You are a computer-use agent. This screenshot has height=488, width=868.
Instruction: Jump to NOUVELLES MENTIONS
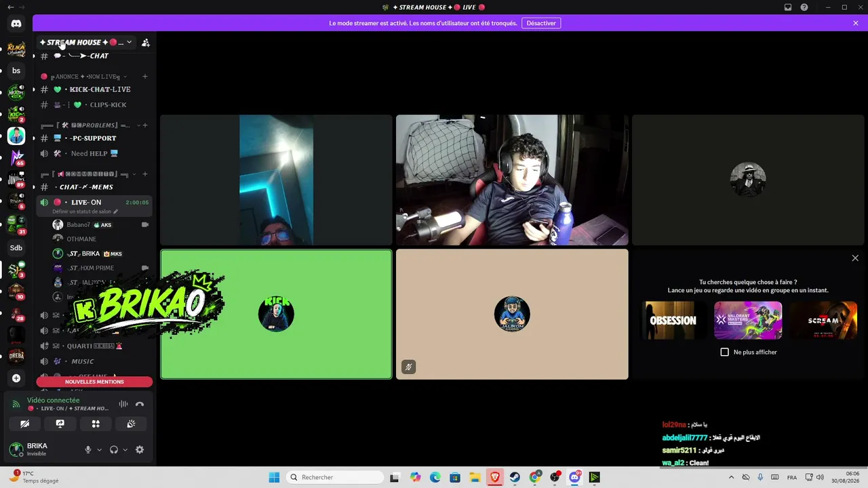pyautogui.click(x=94, y=382)
